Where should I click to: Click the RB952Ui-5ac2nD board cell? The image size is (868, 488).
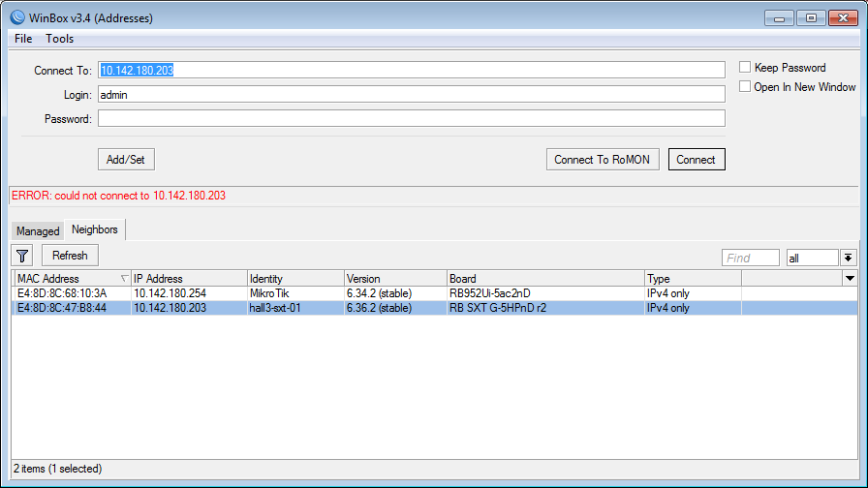pos(490,293)
